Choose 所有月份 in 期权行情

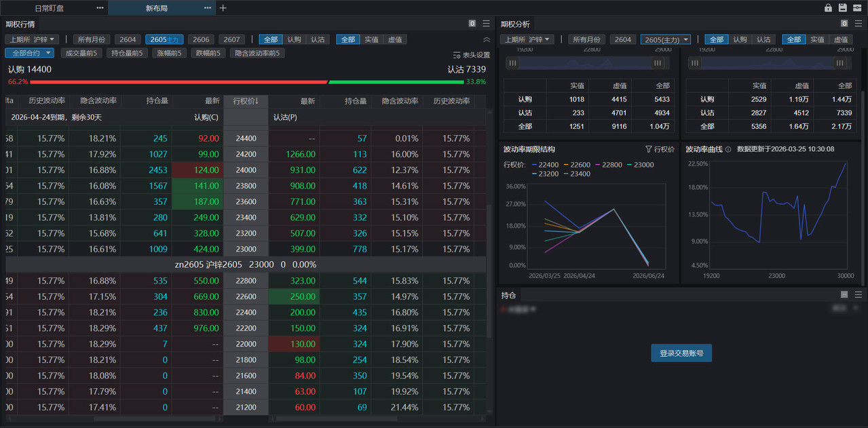pos(91,39)
